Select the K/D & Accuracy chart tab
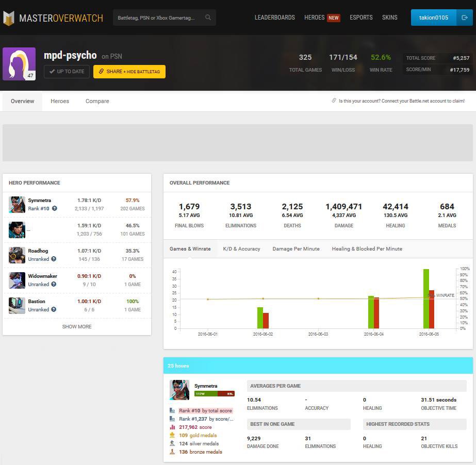Viewport: 476px width, 465px height. point(241,248)
